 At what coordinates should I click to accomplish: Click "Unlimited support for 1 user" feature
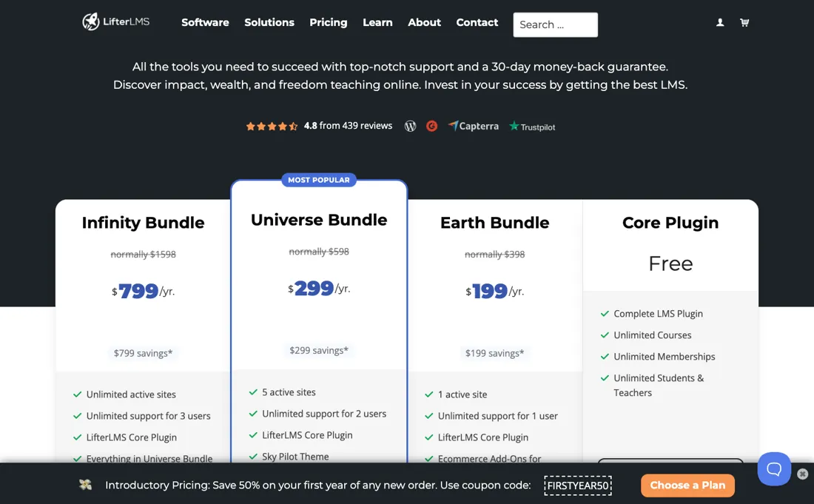click(498, 416)
